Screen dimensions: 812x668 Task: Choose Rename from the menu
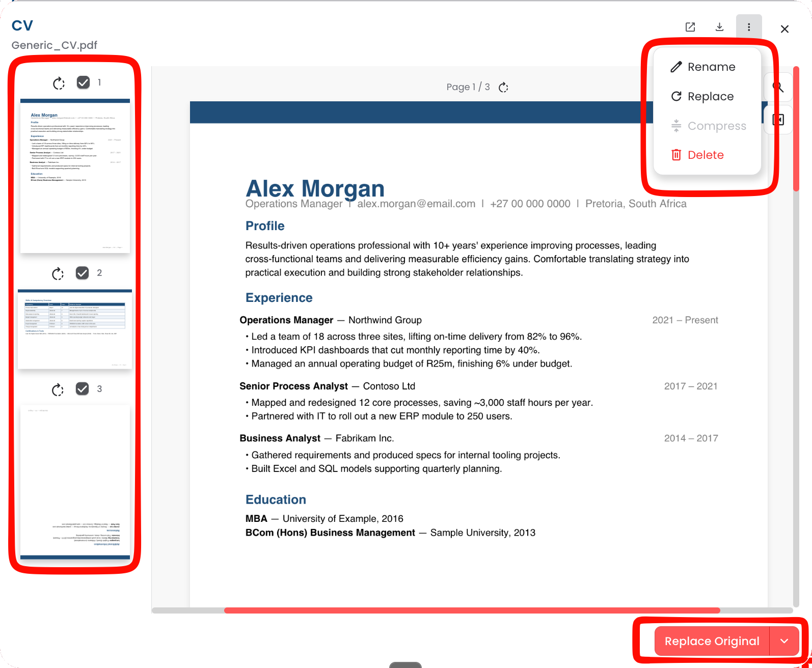click(x=707, y=67)
